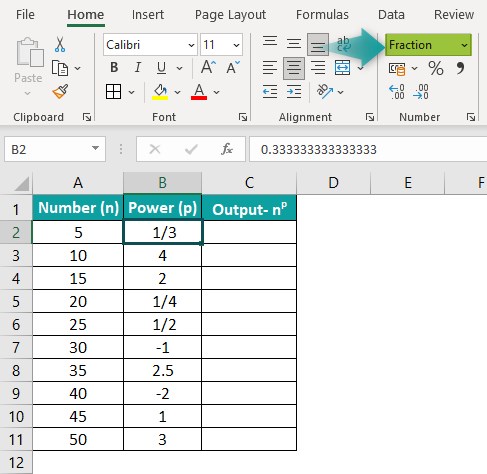Apply Comma Style

(460, 68)
